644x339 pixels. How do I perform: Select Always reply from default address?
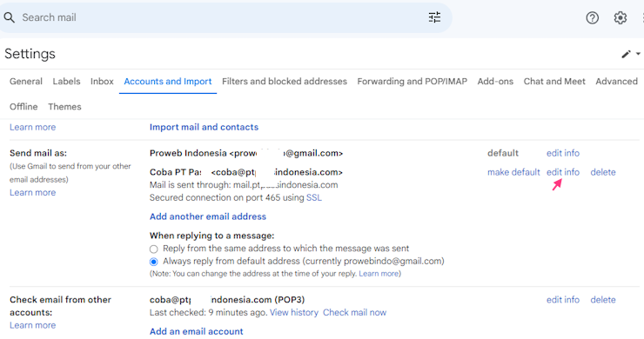(x=154, y=262)
